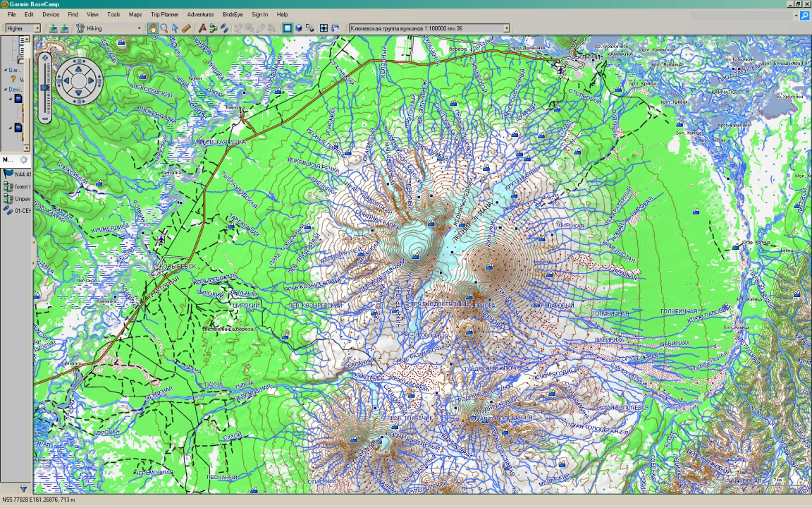Viewport: 812px width, 508px height.
Task: Open the View menu
Action: (x=92, y=15)
